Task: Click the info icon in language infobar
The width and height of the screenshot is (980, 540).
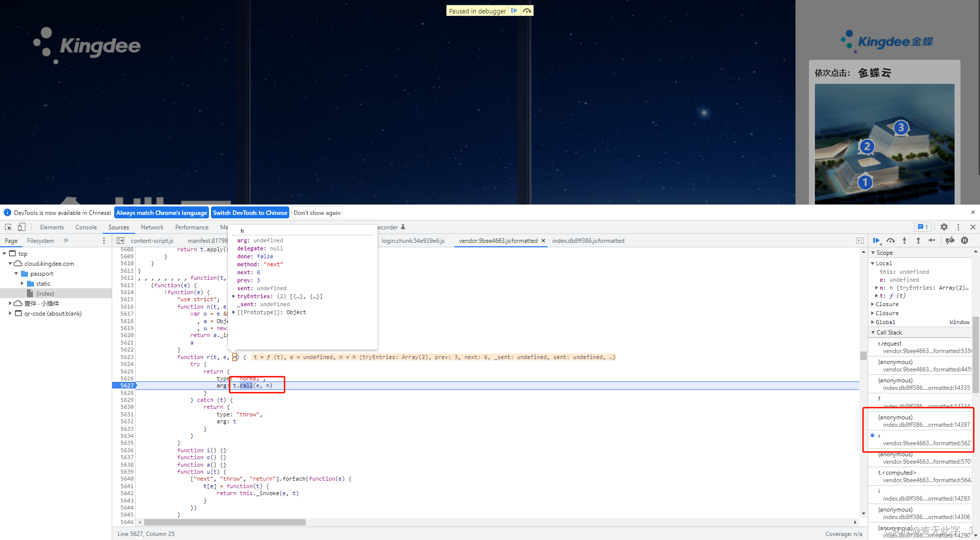Action: (7, 212)
